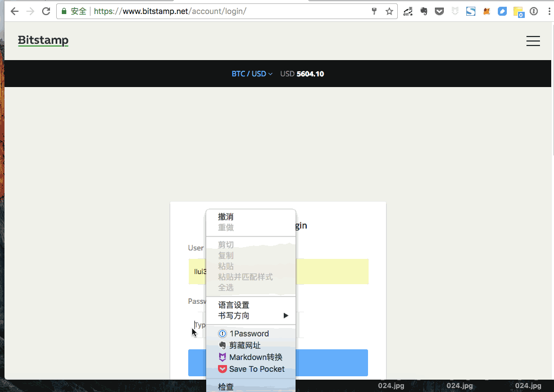Click the Bitstamp logo
The height and width of the screenshot is (392, 554).
(43, 40)
